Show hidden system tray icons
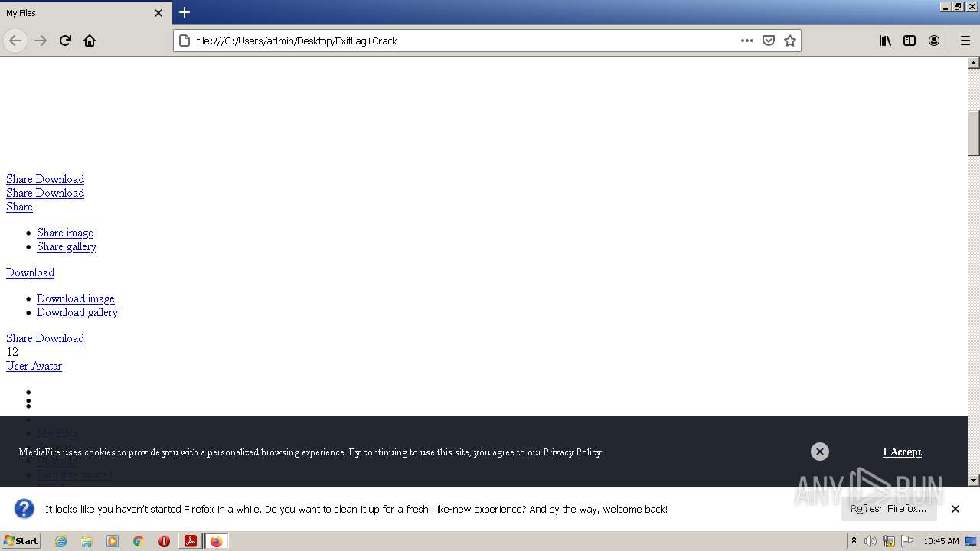This screenshot has height=551, width=980. point(854,541)
